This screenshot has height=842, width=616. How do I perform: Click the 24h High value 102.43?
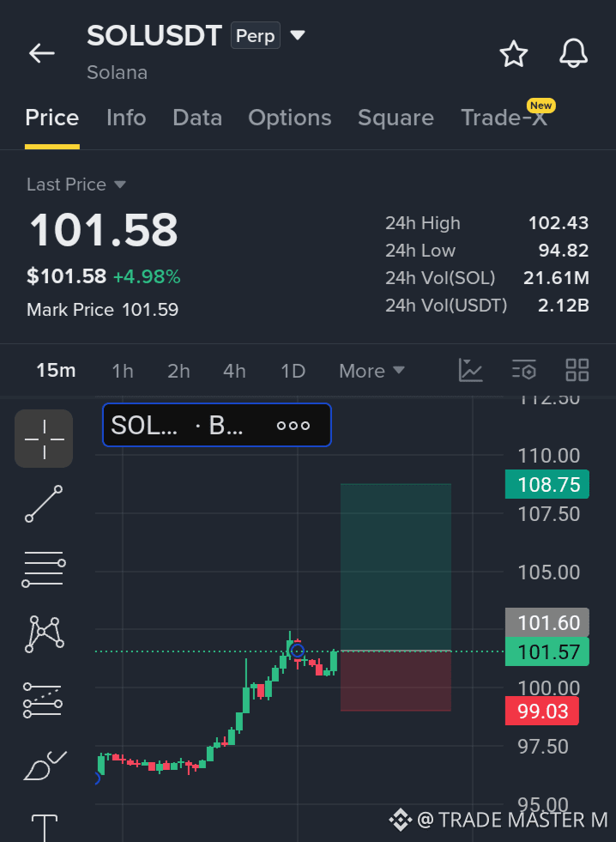(559, 223)
